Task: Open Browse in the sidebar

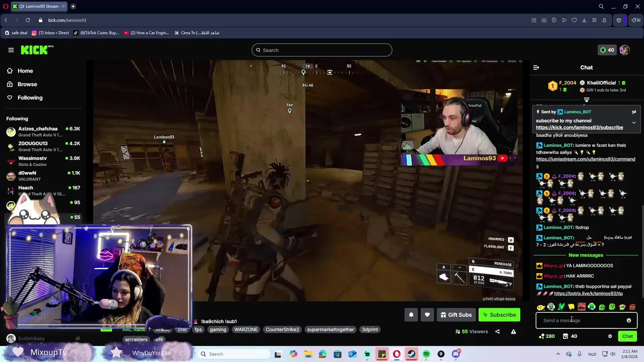Action: pyautogui.click(x=27, y=84)
